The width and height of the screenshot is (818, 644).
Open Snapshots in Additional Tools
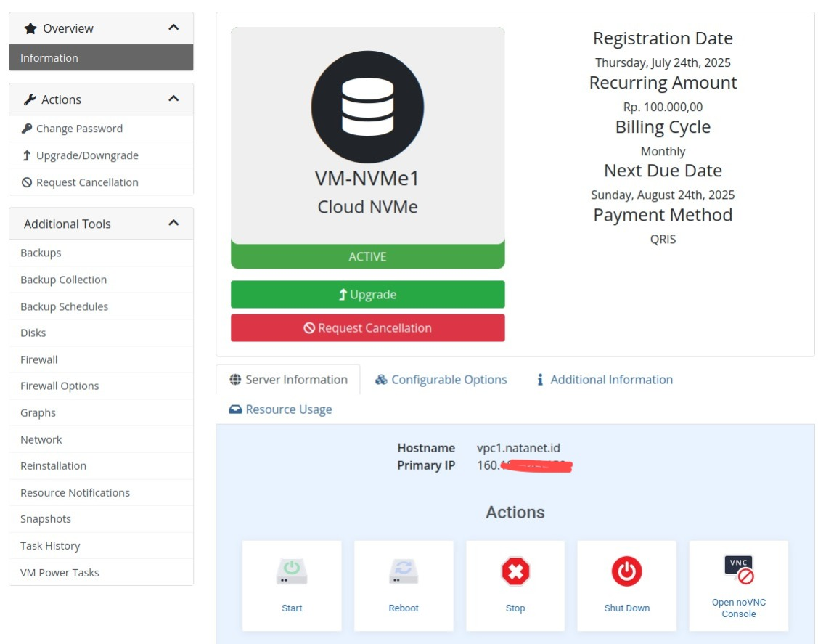101,518
